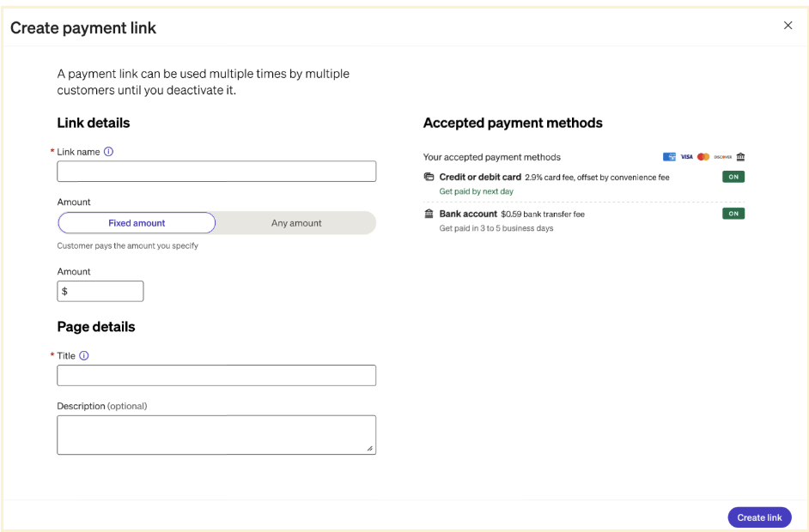This screenshot has height=532, width=809.
Task: Click the bank building icon beside Bank account
Action: (x=429, y=214)
